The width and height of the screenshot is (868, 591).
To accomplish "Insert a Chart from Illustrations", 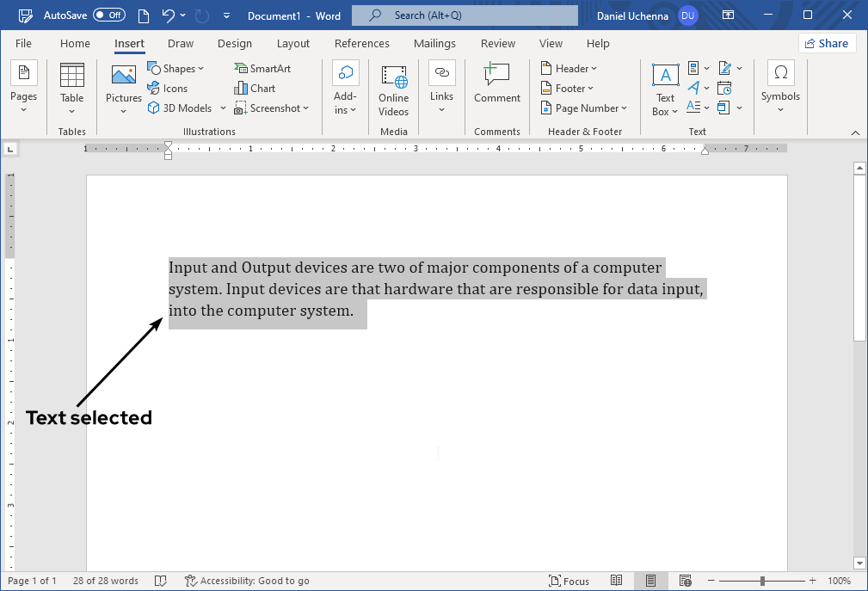I will 242,89.
